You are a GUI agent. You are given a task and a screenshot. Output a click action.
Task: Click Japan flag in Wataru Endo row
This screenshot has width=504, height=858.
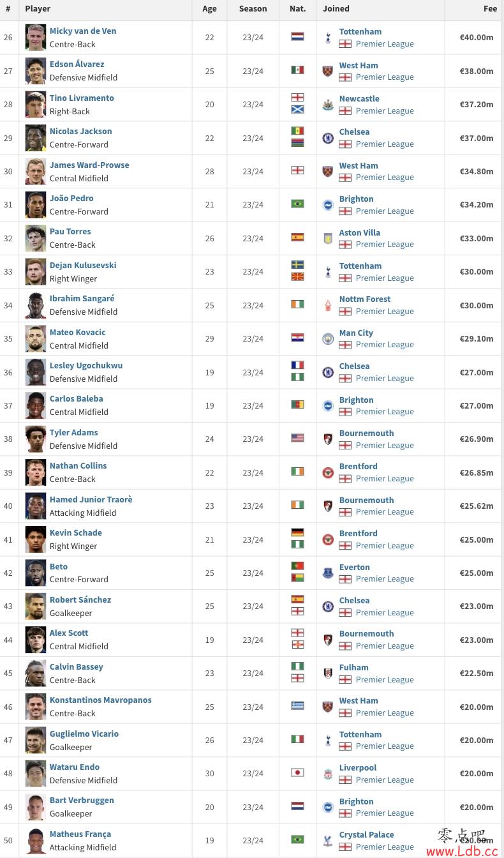tap(297, 772)
